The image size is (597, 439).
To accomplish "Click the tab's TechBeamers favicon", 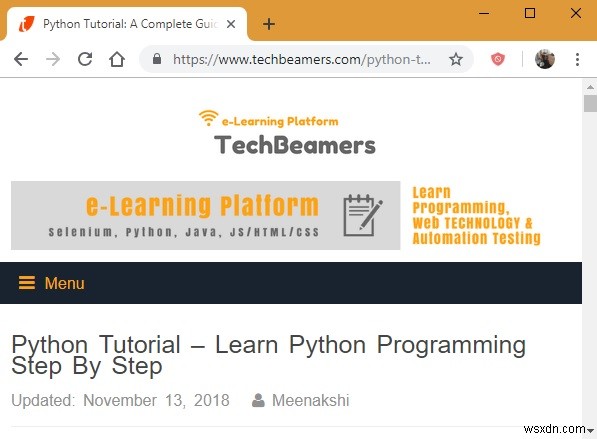I will point(27,24).
